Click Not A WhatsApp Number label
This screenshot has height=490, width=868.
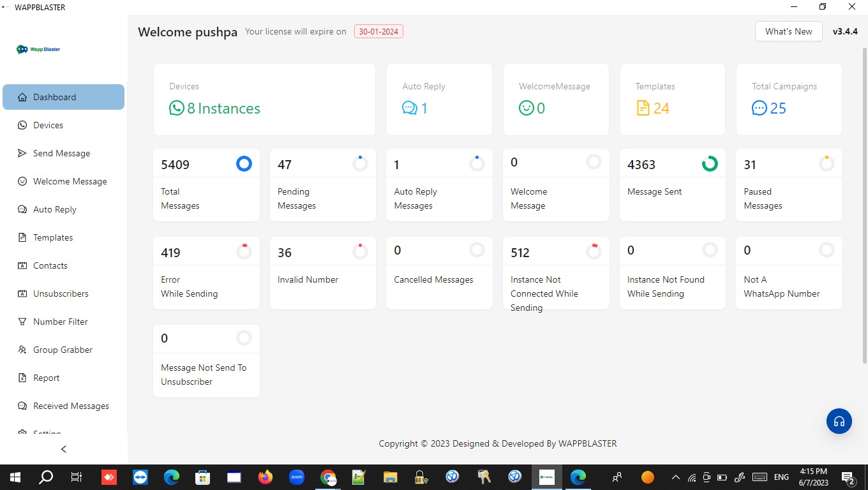coord(782,286)
